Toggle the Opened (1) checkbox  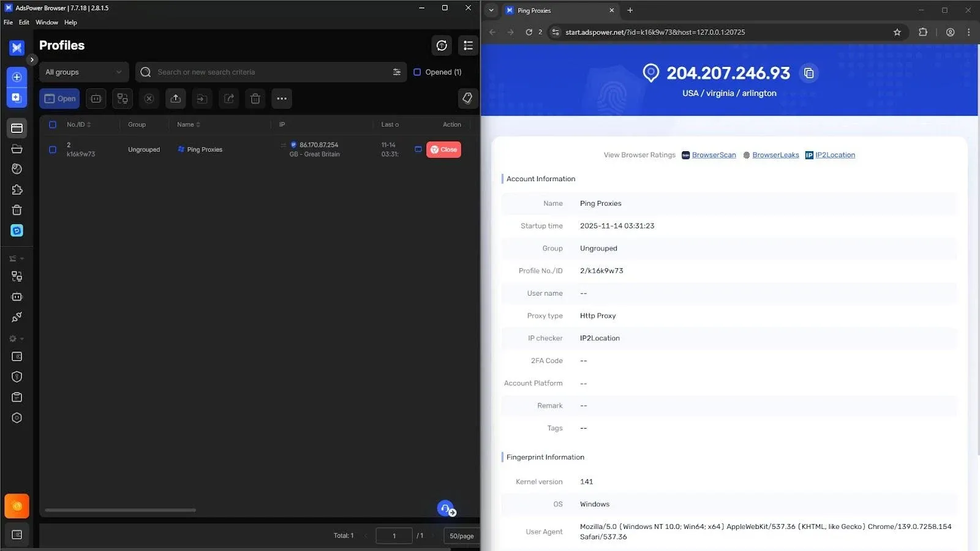417,72
